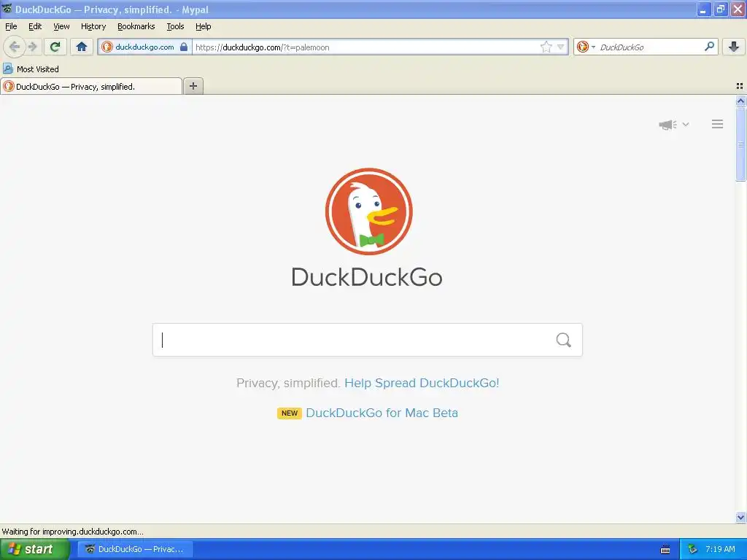The image size is (747, 560).
Task: Click the yellow NEW badge
Action: click(x=289, y=413)
